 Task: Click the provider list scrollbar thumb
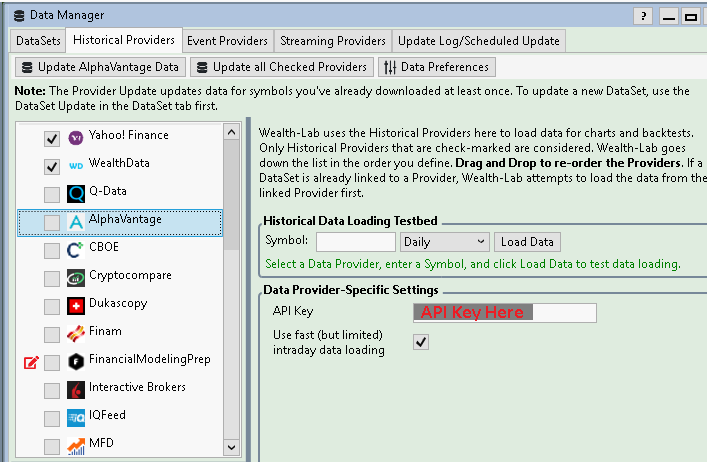pos(232,195)
